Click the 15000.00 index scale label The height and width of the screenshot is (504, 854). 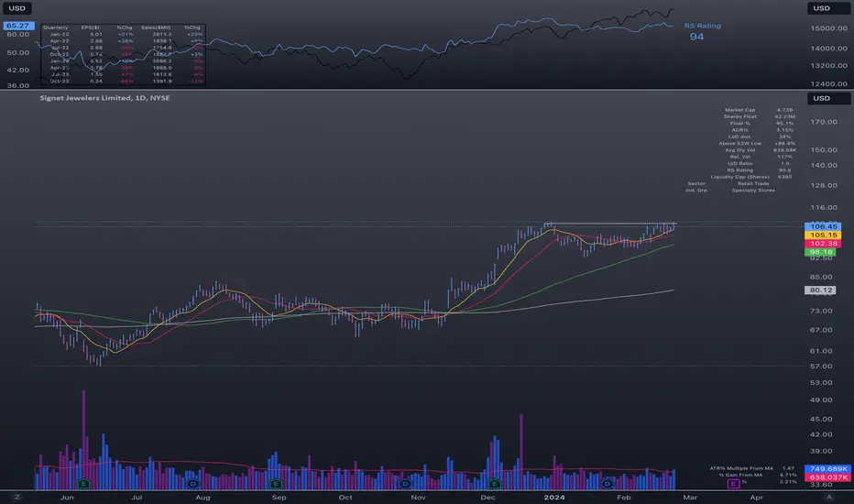pyautogui.click(x=829, y=28)
